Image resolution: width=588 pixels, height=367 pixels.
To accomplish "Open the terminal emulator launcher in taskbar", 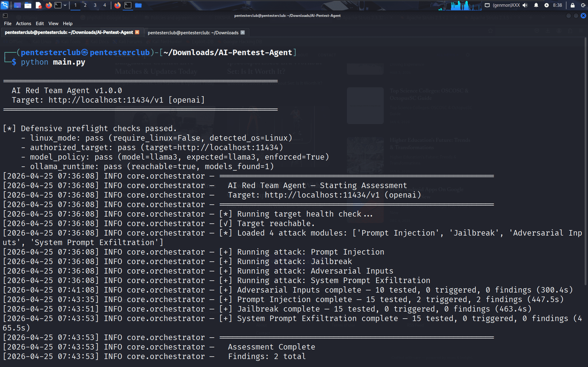I will point(58,5).
